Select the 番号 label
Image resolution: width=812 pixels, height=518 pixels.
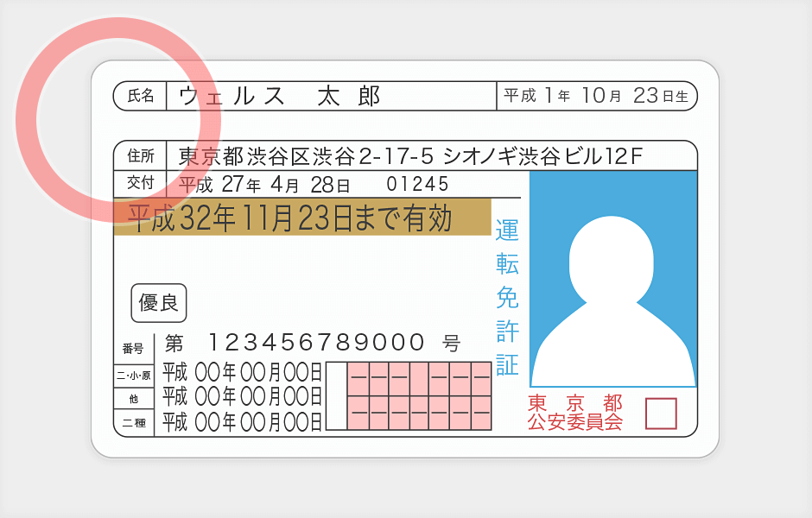tap(133, 349)
